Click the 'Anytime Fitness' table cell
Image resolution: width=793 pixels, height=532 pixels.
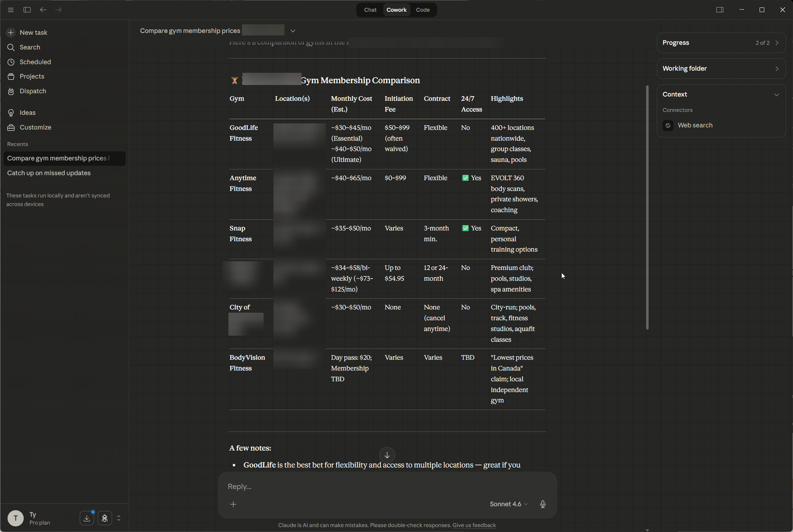pyautogui.click(x=243, y=184)
